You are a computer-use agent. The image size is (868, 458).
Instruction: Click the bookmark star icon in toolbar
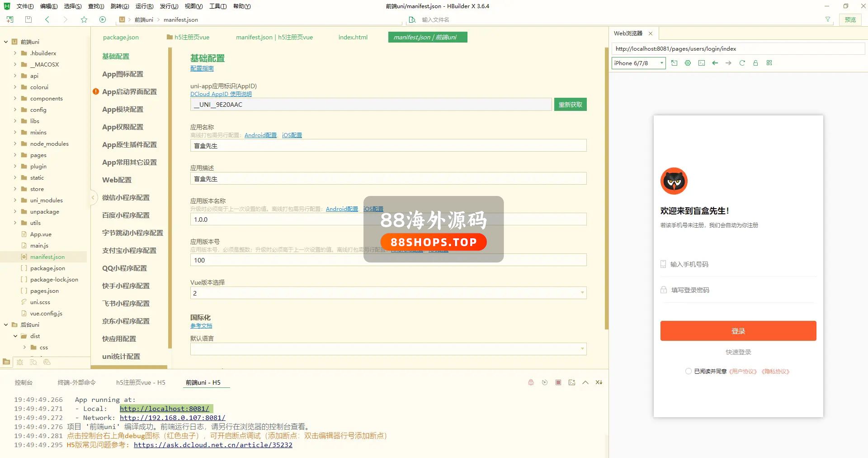click(84, 19)
